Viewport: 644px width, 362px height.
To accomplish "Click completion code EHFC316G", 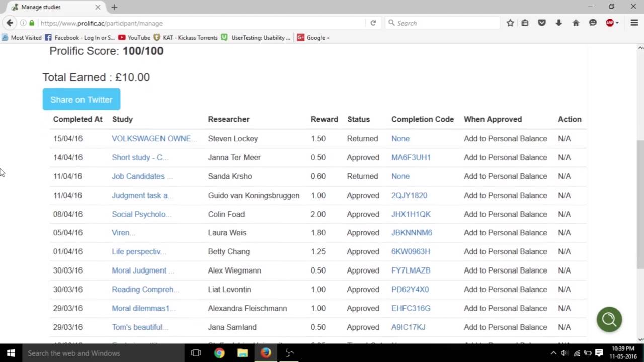I will 411,308.
